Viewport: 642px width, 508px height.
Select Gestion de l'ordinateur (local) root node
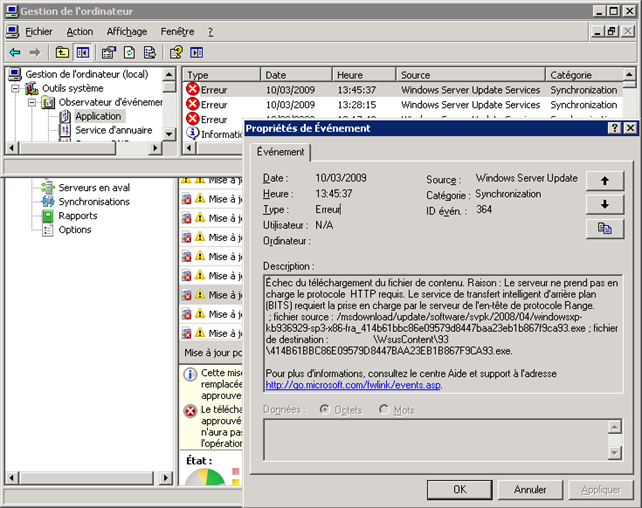pos(87,74)
